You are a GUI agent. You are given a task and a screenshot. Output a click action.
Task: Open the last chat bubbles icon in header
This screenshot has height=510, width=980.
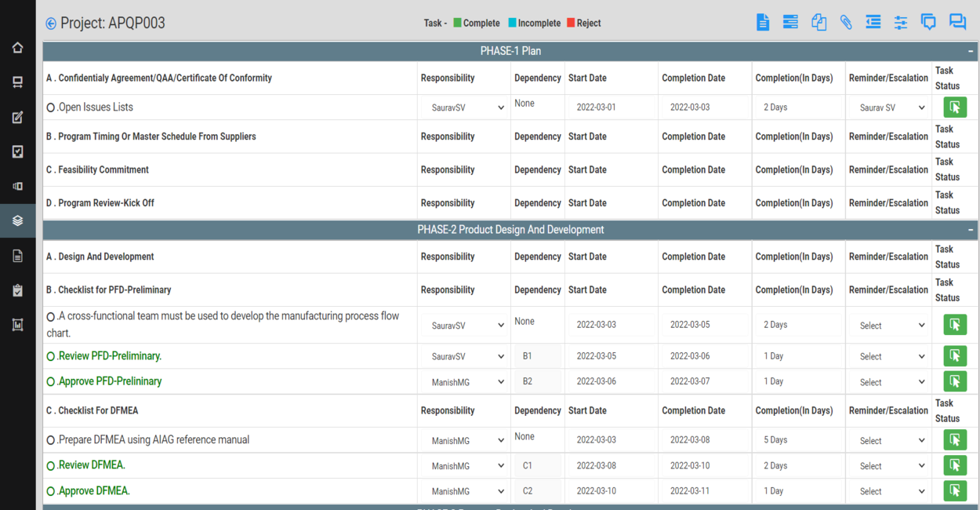click(957, 23)
